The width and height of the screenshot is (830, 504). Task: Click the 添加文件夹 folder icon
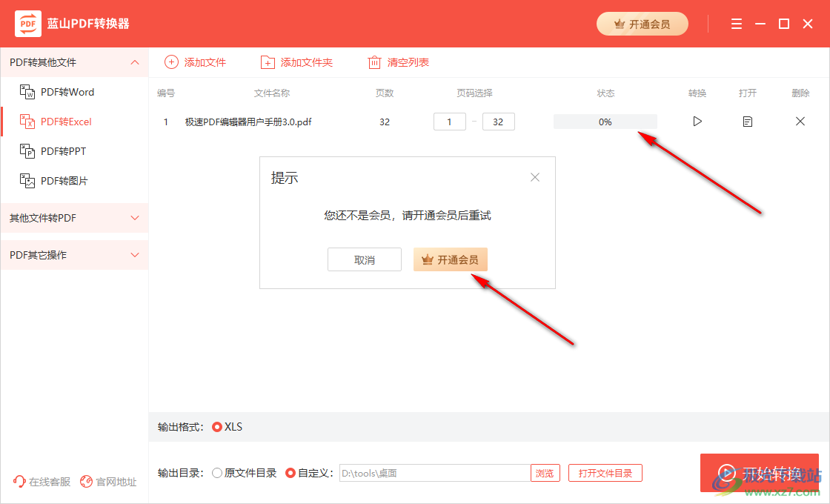268,62
